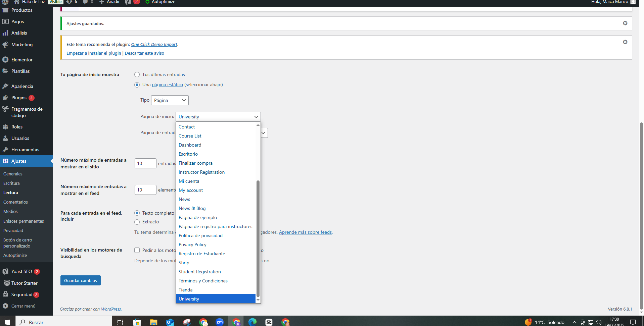Collapse the Página de inicio dropdown
The image size is (644, 326).
coord(218,117)
